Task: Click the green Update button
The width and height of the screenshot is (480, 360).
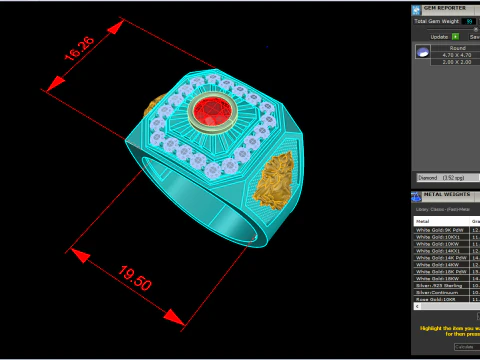Action: 455,37
